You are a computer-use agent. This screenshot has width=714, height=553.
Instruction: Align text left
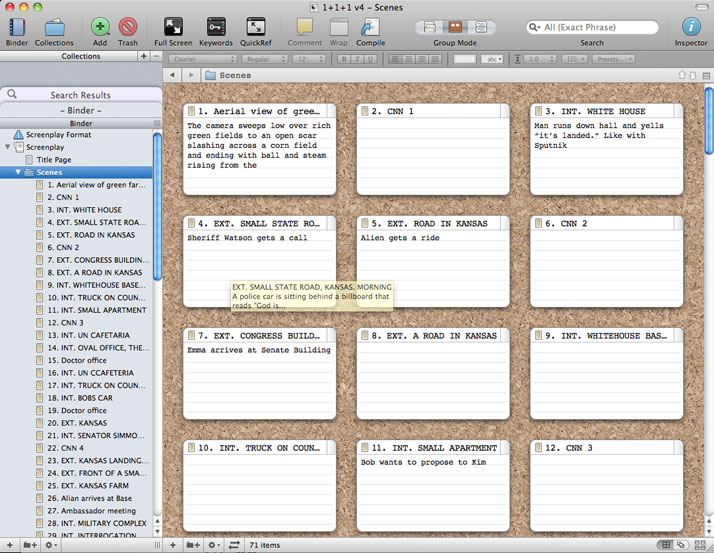point(395,59)
